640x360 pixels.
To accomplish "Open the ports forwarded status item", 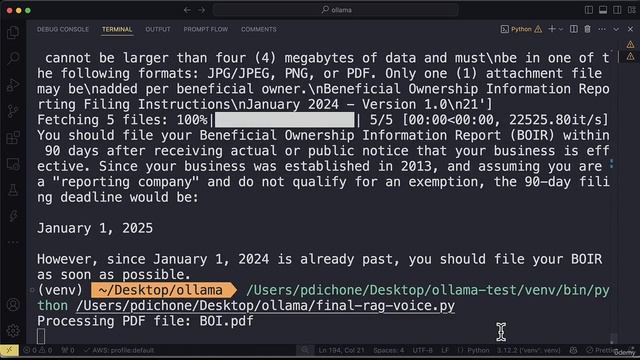I will 68,350.
